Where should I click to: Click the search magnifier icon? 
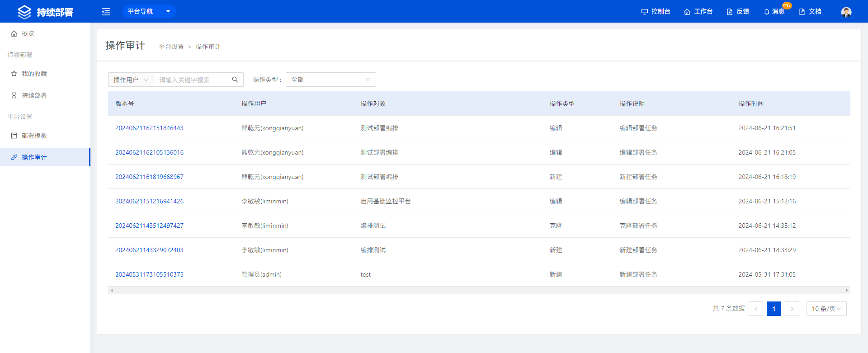[235, 80]
